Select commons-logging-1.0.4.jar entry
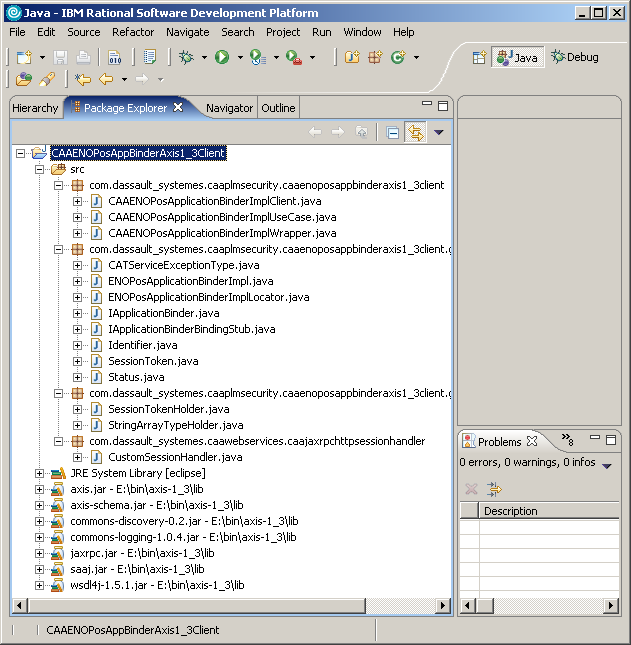Screen dimensions: 631x645 183,537
